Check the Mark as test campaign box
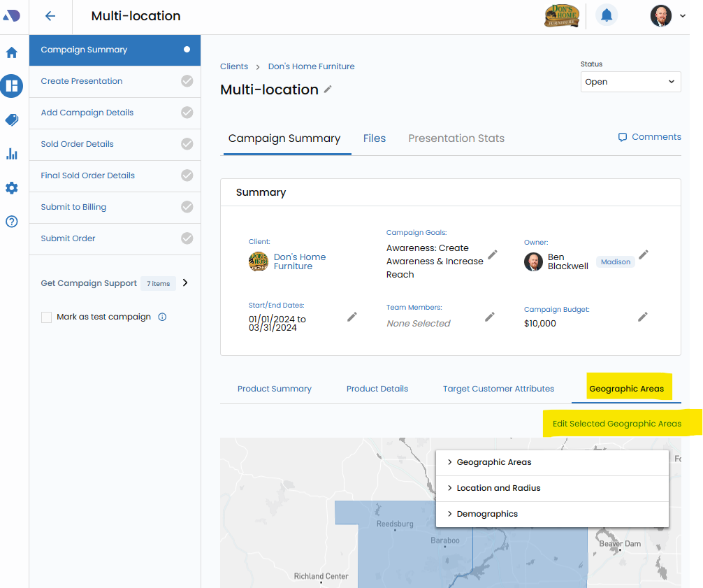The width and height of the screenshot is (703, 588). pos(47,317)
